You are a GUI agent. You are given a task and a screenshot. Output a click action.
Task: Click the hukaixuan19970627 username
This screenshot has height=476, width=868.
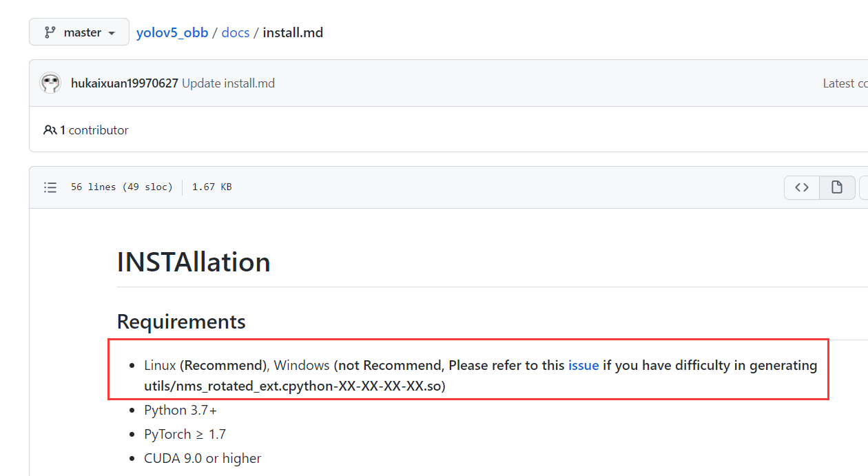point(124,83)
